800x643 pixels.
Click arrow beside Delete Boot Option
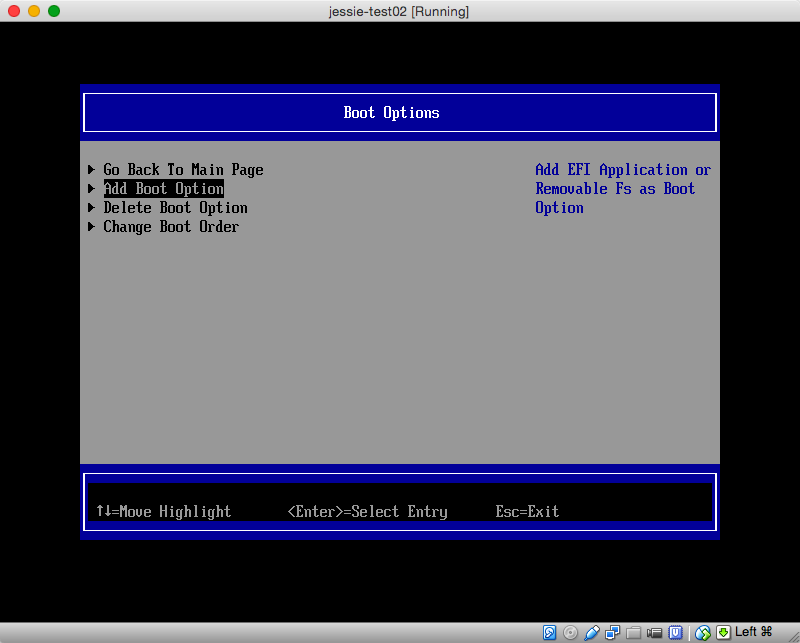tap(91, 208)
